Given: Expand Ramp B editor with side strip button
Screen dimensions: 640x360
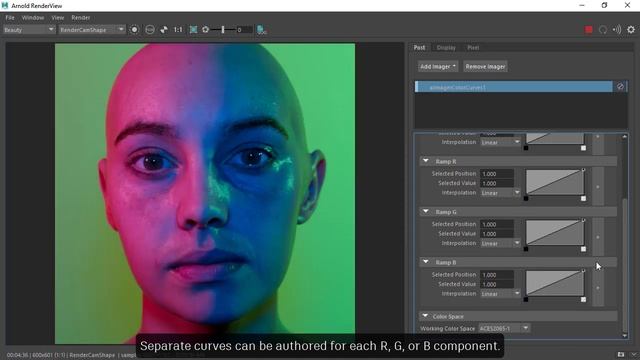Looking at the screenshot, I should (x=598, y=287).
